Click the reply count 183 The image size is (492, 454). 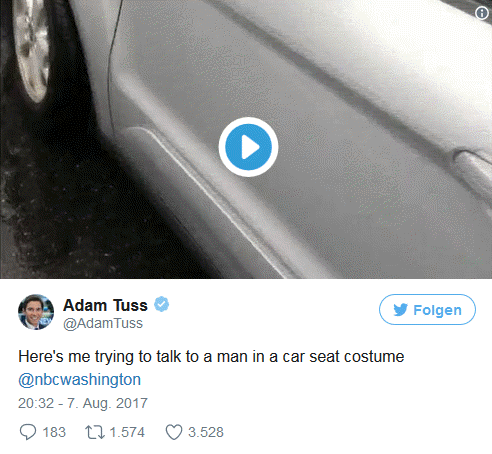pyautogui.click(x=54, y=432)
